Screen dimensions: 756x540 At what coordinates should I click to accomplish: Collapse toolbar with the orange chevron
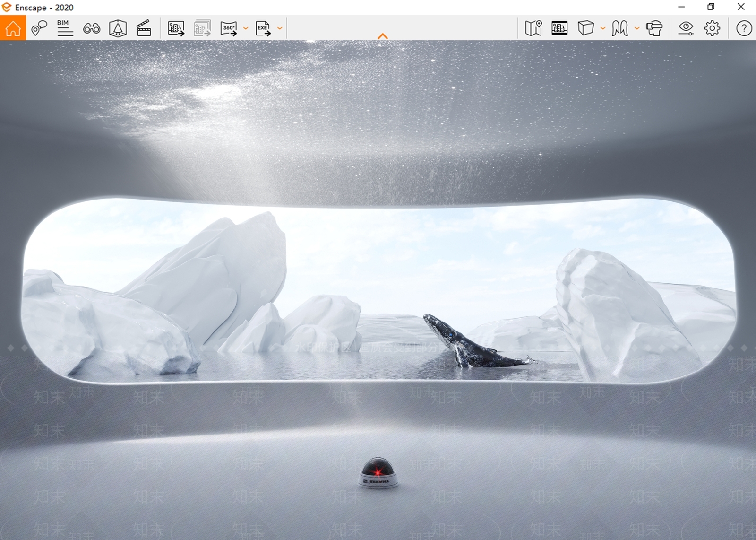click(383, 36)
